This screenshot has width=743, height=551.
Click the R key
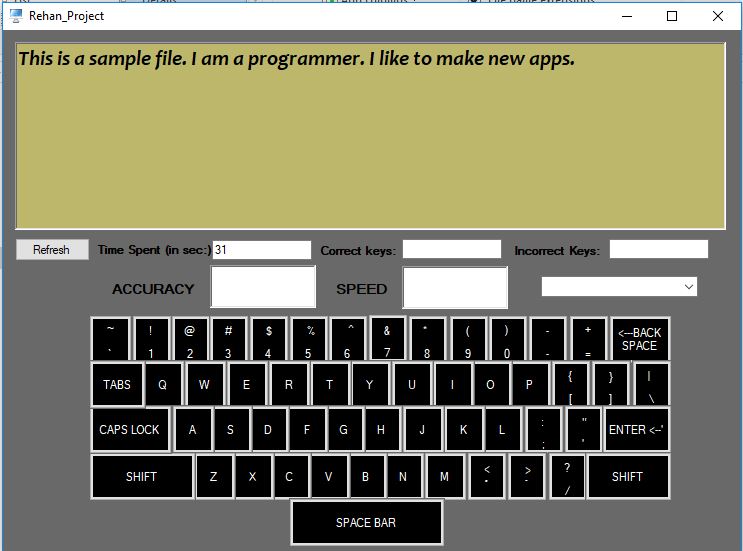289,384
